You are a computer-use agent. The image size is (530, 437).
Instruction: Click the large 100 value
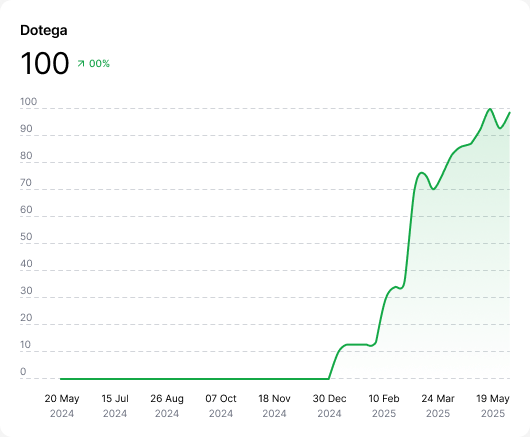[x=45, y=63]
